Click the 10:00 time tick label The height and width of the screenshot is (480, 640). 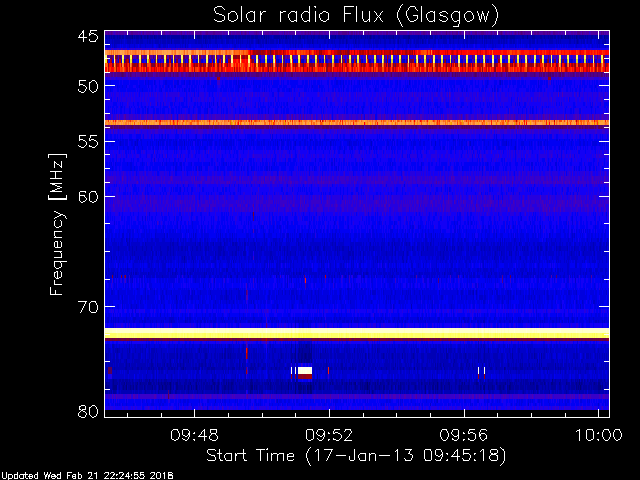coord(598,435)
